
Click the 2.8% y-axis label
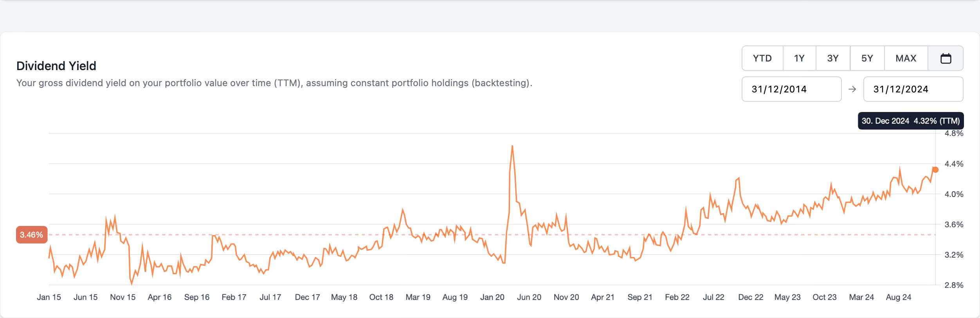point(954,285)
